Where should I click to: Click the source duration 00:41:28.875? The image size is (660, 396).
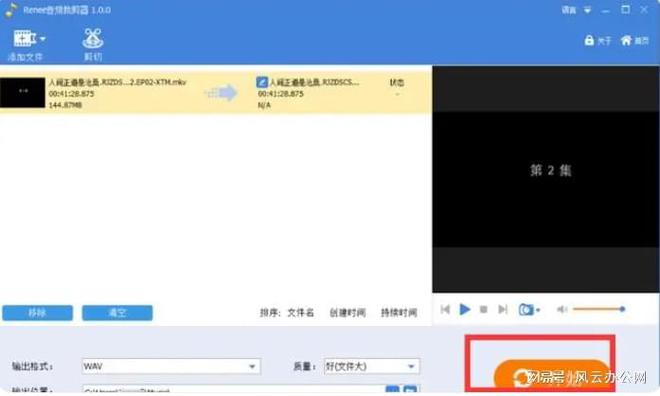[72, 93]
